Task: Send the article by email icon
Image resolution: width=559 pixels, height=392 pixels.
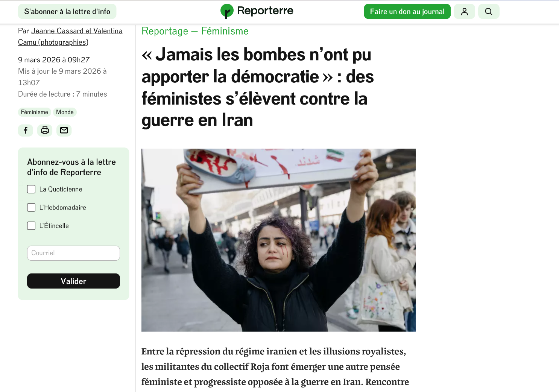Action: tap(64, 130)
